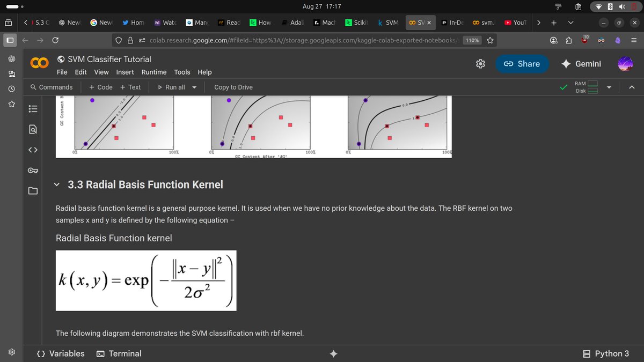Image resolution: width=644 pixels, height=362 pixels.
Task: Open the Firefox hamburger menu
Action: coord(633,40)
